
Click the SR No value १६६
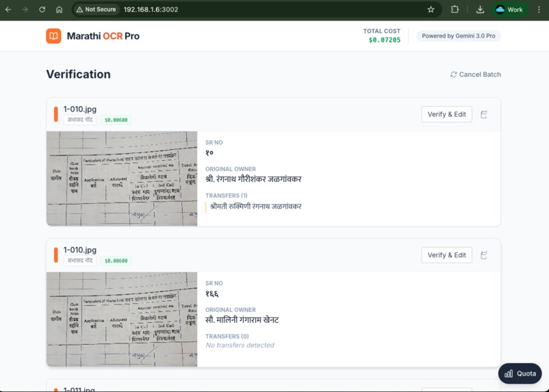coord(212,293)
